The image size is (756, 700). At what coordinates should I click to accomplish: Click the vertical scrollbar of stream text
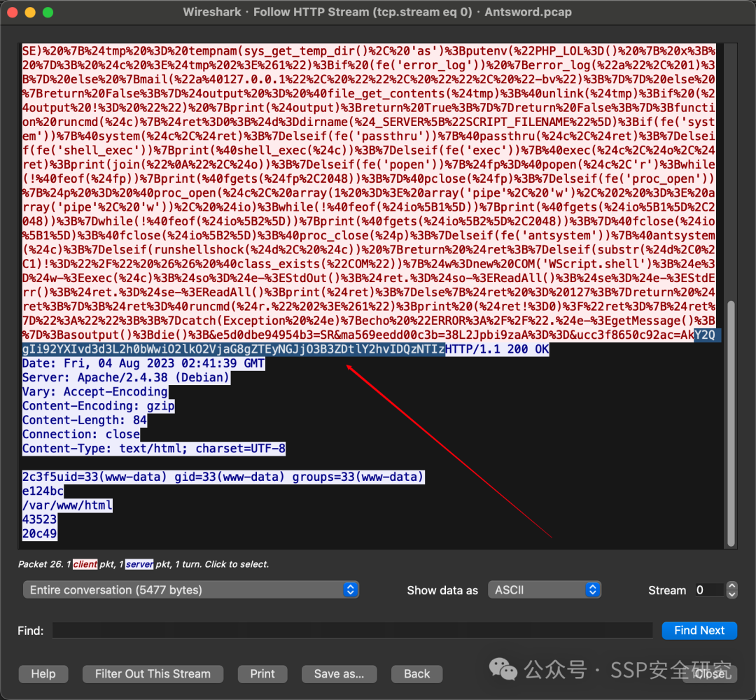tap(731, 423)
